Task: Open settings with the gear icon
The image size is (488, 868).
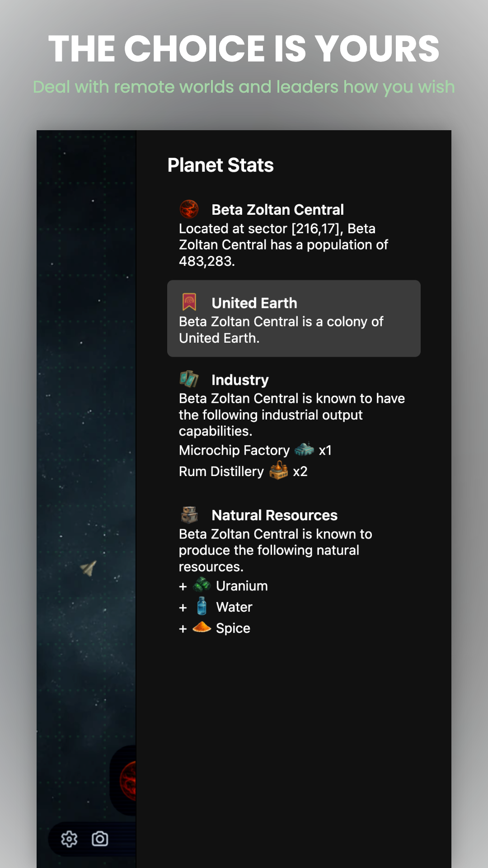Action: [x=69, y=839]
